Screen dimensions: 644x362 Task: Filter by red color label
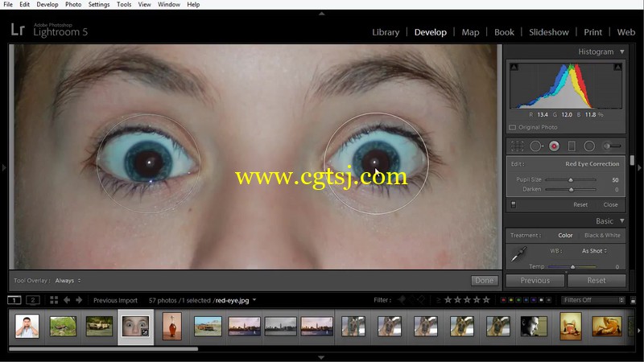503,300
